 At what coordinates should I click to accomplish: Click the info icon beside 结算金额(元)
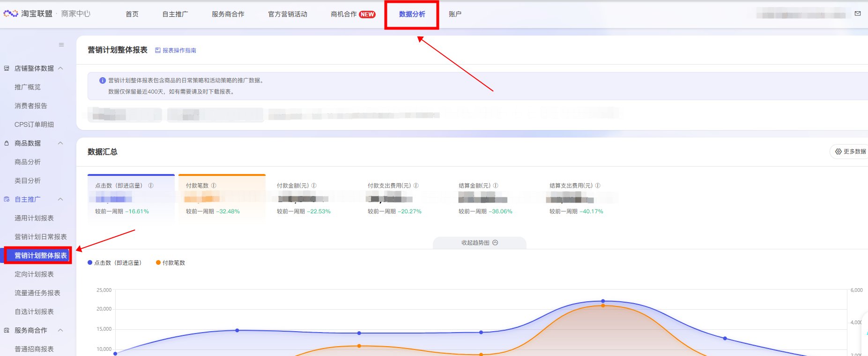point(496,186)
